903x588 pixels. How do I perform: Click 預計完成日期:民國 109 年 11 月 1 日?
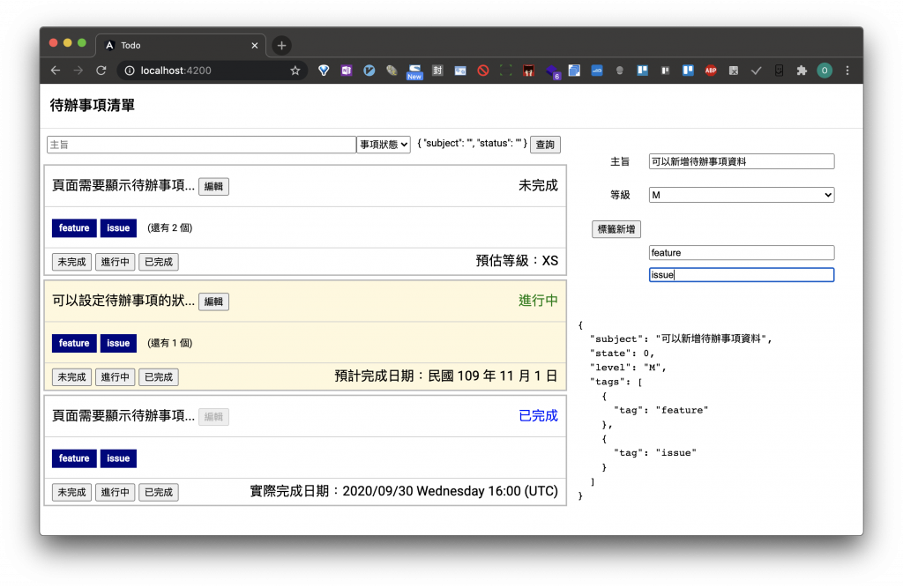point(445,376)
